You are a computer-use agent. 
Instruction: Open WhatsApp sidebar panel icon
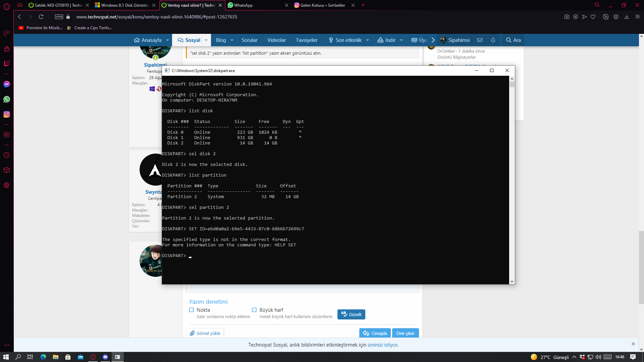point(7,99)
